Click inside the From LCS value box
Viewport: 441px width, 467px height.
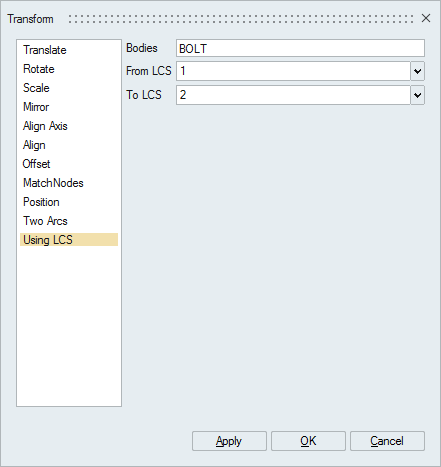point(293,71)
